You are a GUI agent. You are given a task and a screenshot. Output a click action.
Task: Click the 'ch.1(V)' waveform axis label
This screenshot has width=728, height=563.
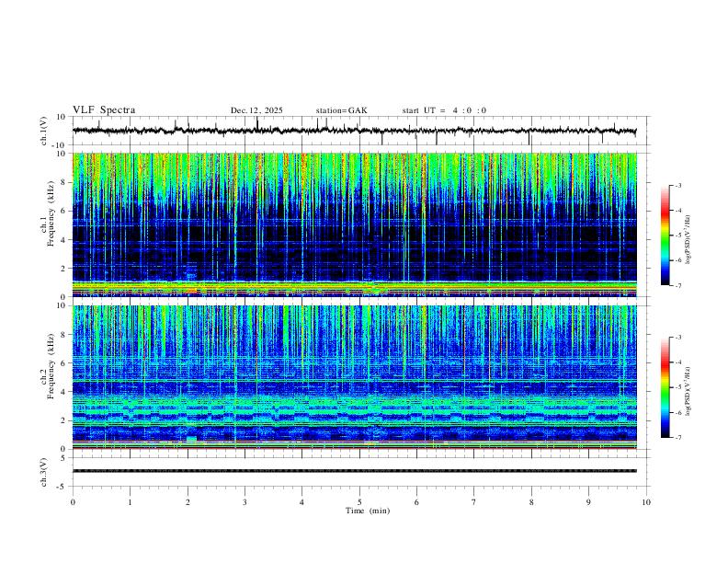pos(44,131)
